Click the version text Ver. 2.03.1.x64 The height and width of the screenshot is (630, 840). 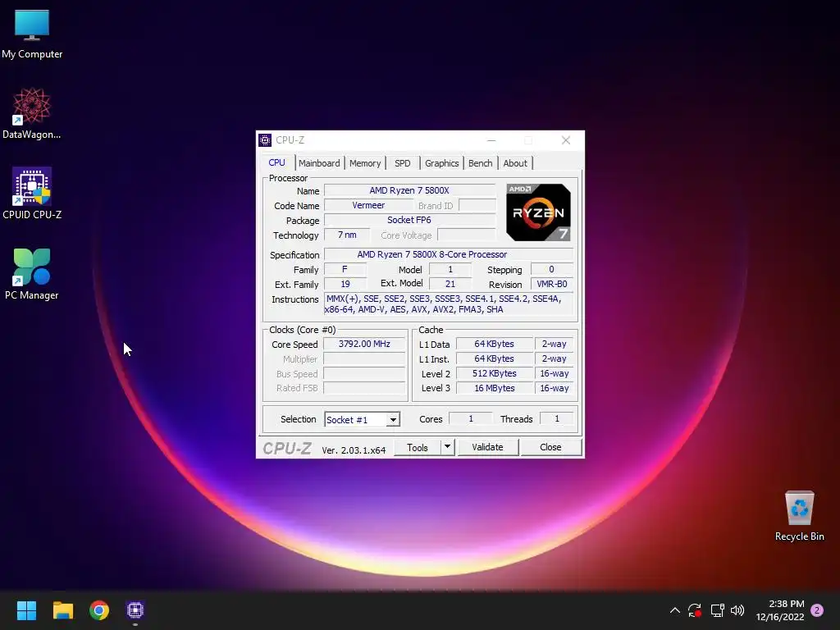[x=354, y=450]
